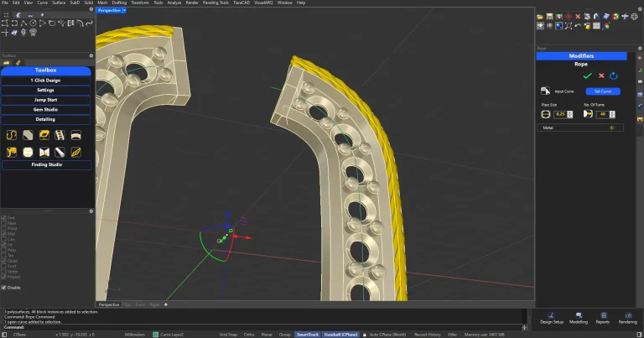Click the Pipe Size value field
Image resolution: width=644 pixels, height=338 pixels.
(x=559, y=114)
